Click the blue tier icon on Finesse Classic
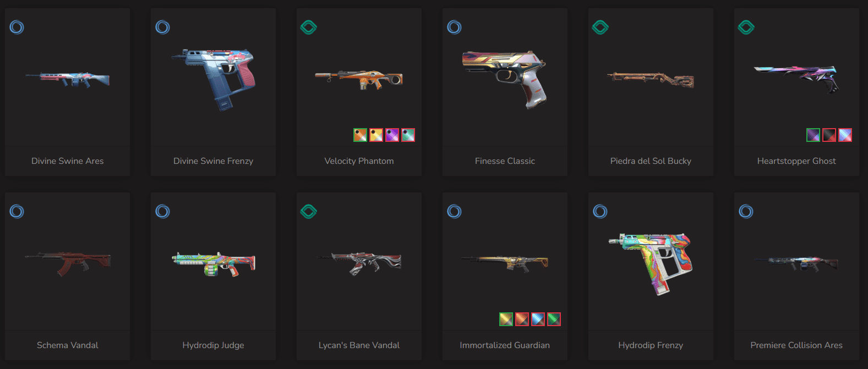 tap(455, 27)
